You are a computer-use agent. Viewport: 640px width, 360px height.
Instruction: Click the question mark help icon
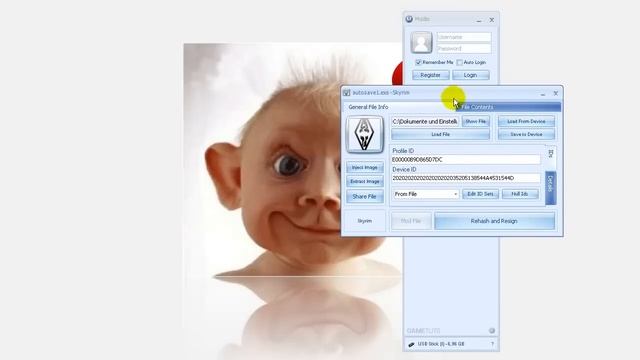[x=492, y=344]
